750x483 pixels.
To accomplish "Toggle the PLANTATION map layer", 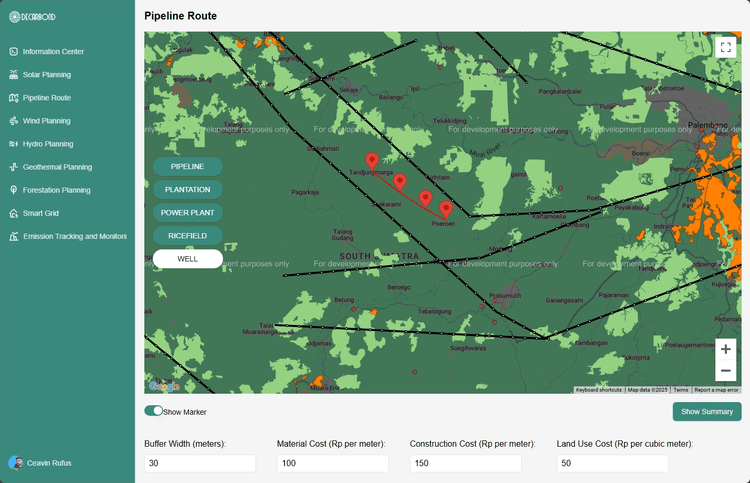I will [187, 189].
